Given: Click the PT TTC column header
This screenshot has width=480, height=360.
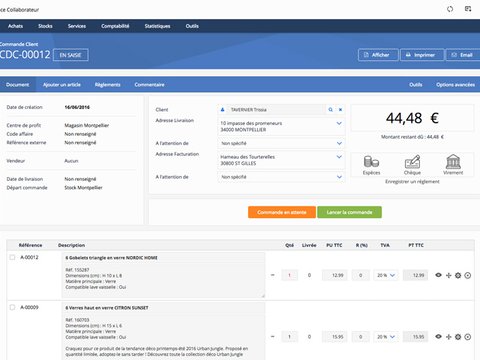Looking at the screenshot, I should [416, 245].
